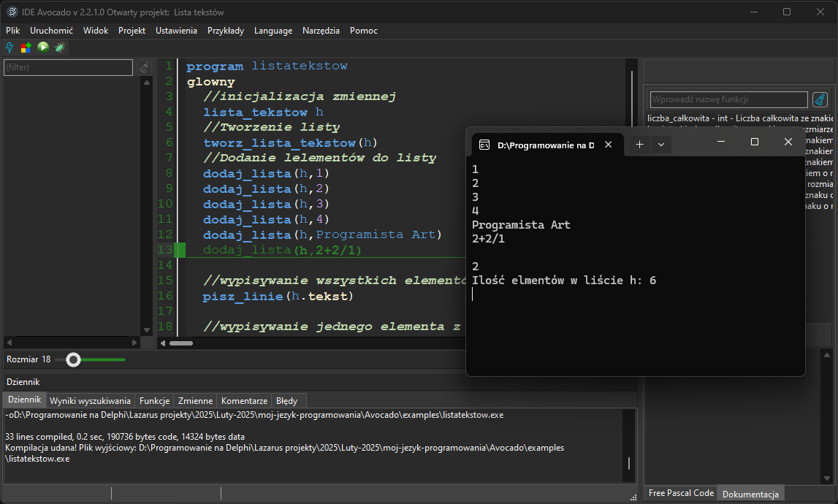
Task: Clear the filter field using the brush icon
Action: pos(144,66)
